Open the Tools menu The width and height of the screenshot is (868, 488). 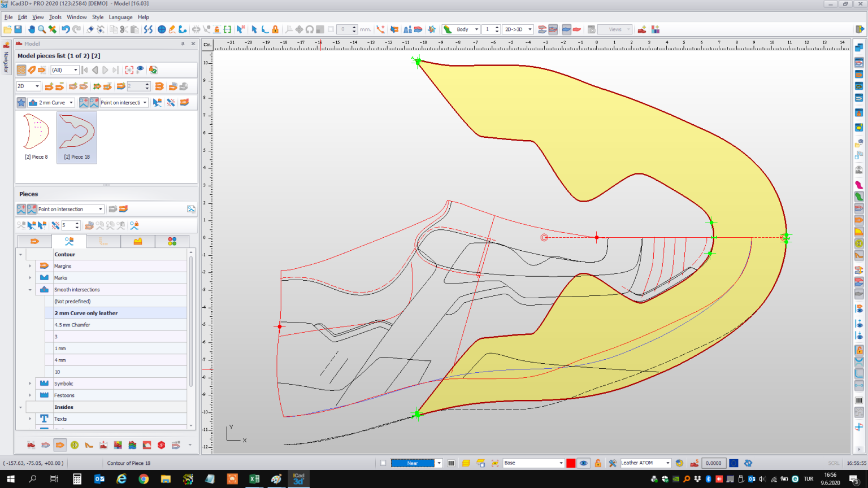[x=55, y=17]
